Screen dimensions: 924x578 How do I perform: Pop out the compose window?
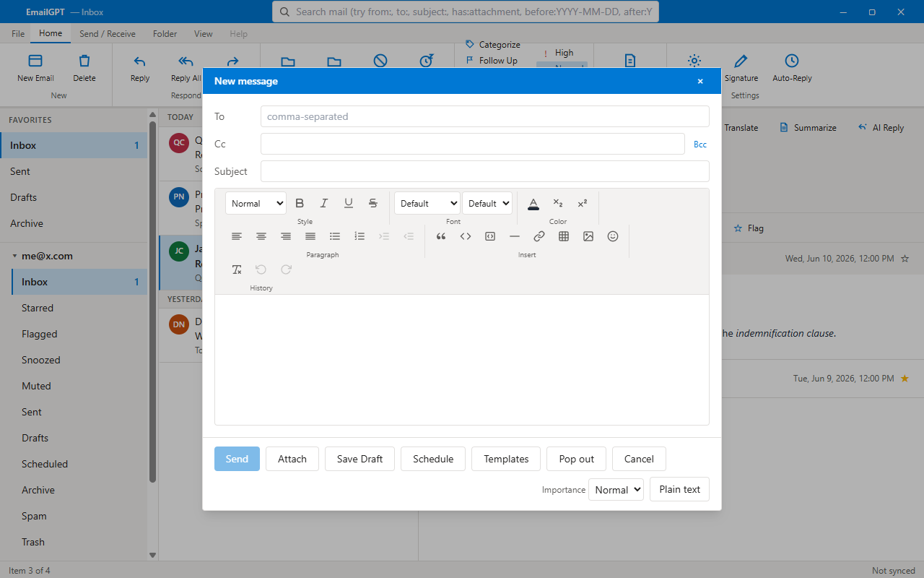tap(577, 459)
